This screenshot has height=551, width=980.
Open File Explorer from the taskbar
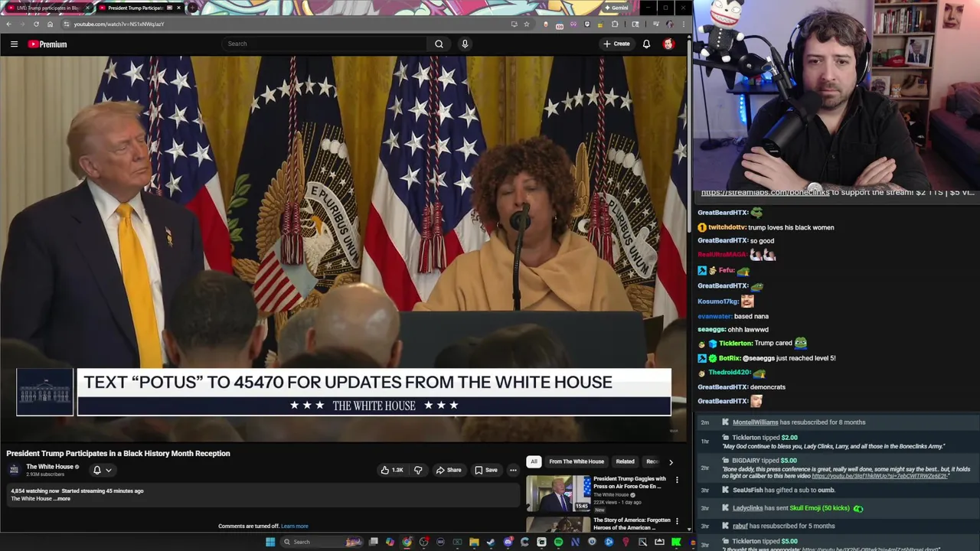(474, 542)
